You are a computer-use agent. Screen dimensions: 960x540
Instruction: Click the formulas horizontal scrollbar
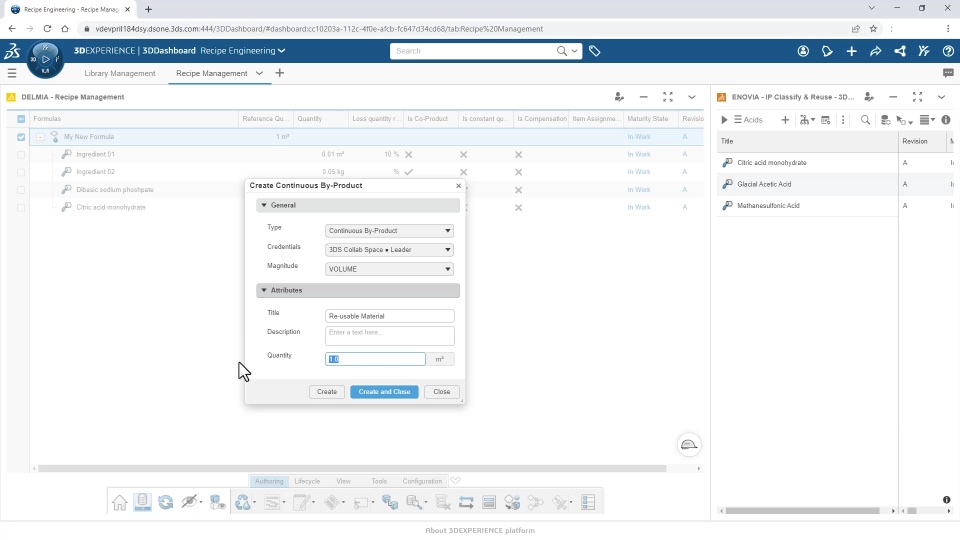point(352,468)
